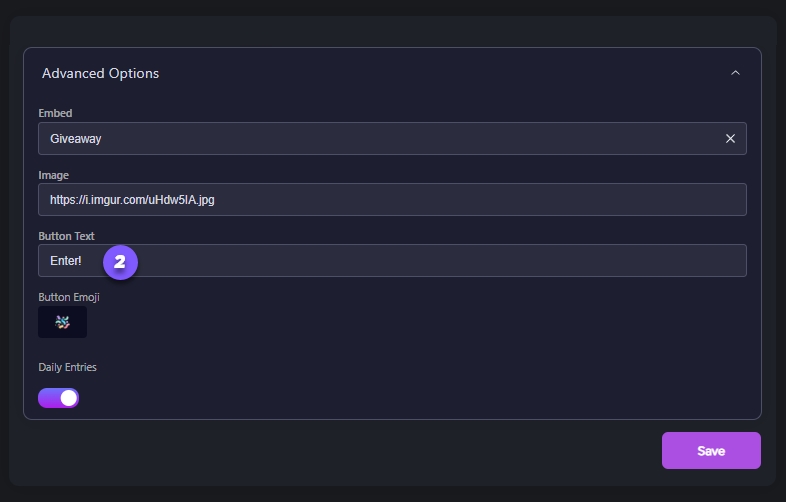The image size is (786, 502).
Task: Click the Enter! text in the field
Action: coord(66,261)
